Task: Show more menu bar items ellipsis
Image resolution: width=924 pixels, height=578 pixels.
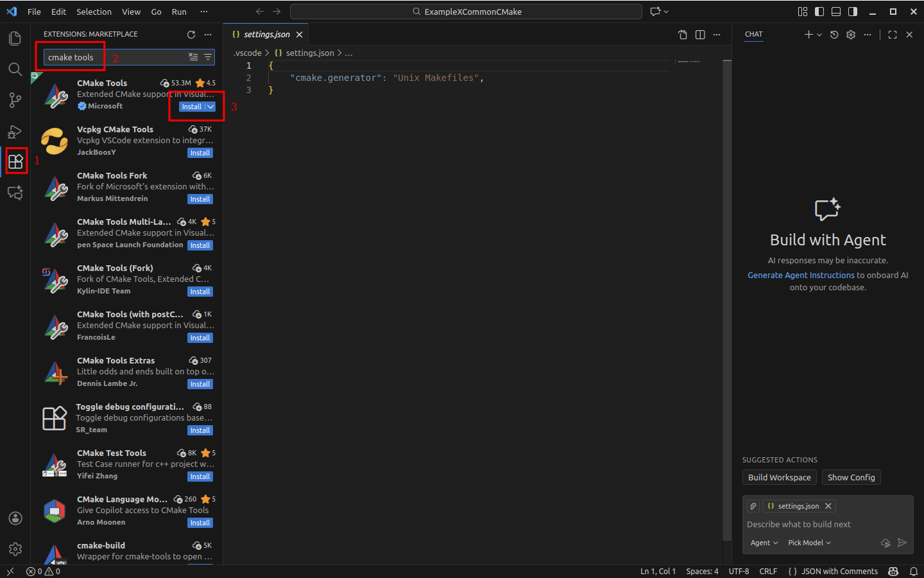Action: click(x=204, y=12)
